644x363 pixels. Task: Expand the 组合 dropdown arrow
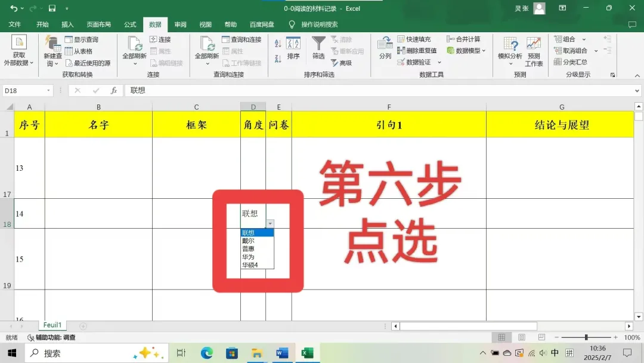[584, 39]
